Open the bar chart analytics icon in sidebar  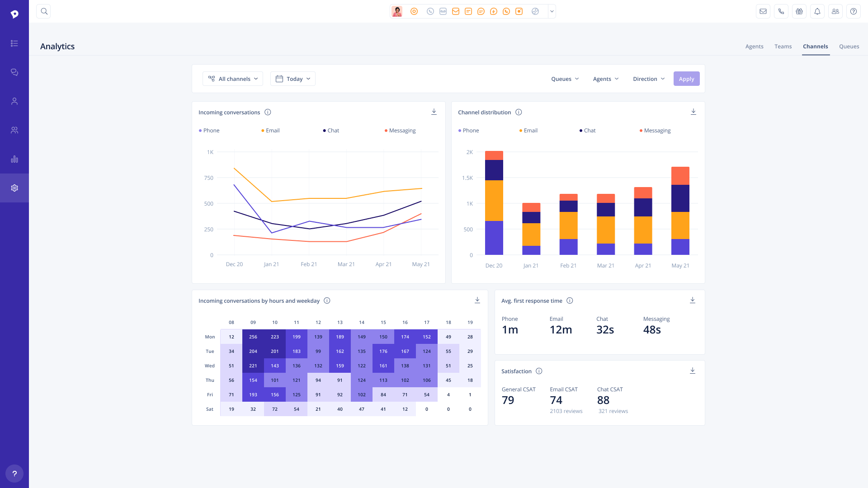[14, 159]
